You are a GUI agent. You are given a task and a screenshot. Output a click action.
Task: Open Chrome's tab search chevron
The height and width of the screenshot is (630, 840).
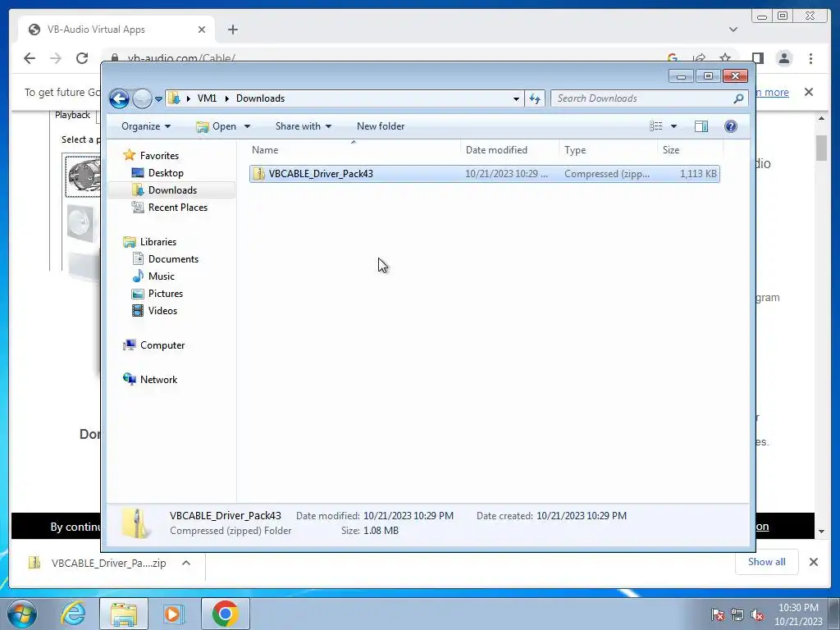[x=733, y=30]
